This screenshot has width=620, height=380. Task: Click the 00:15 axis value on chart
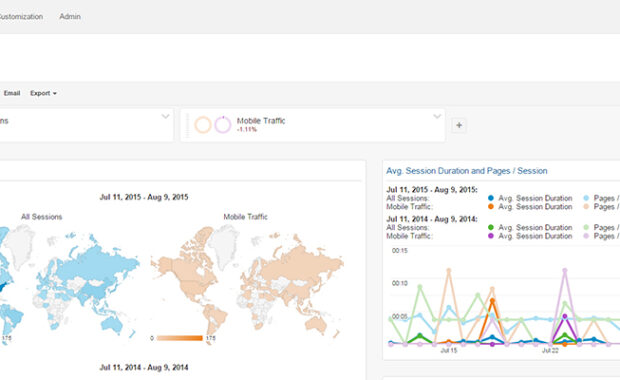399,251
